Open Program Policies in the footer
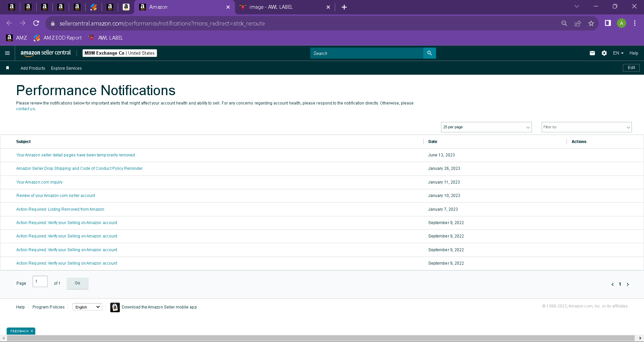644x342 pixels. [49, 307]
